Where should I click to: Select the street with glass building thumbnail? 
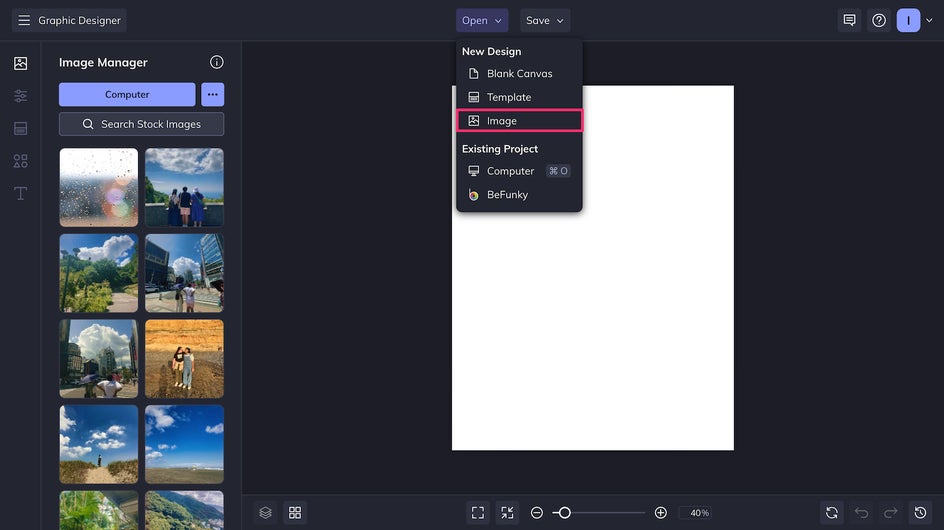184,273
